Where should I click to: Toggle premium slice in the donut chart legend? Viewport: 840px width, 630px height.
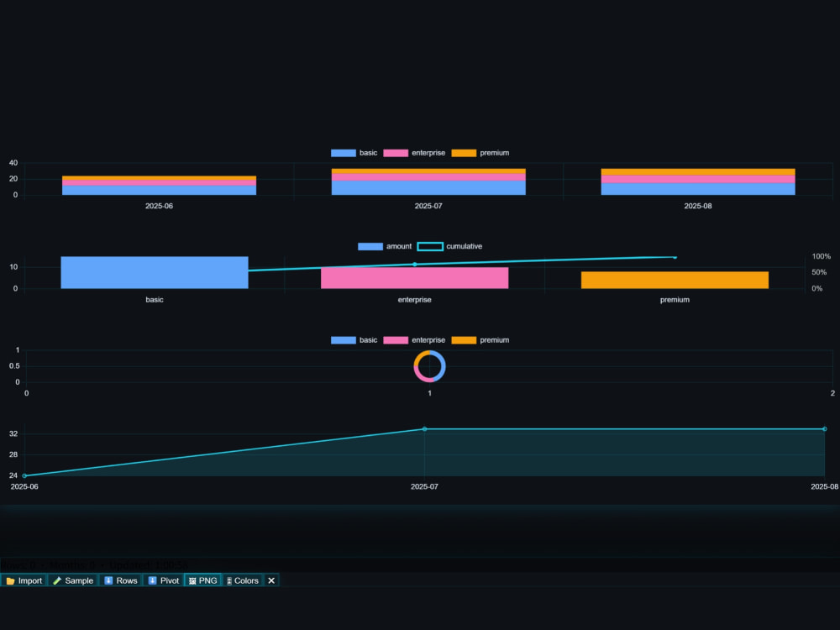(480, 340)
